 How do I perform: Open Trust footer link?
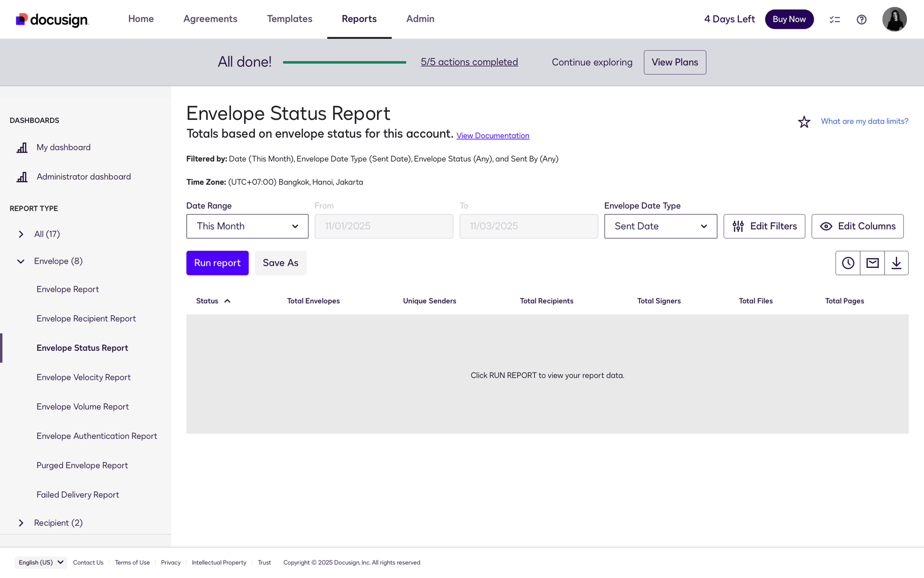[x=264, y=563]
